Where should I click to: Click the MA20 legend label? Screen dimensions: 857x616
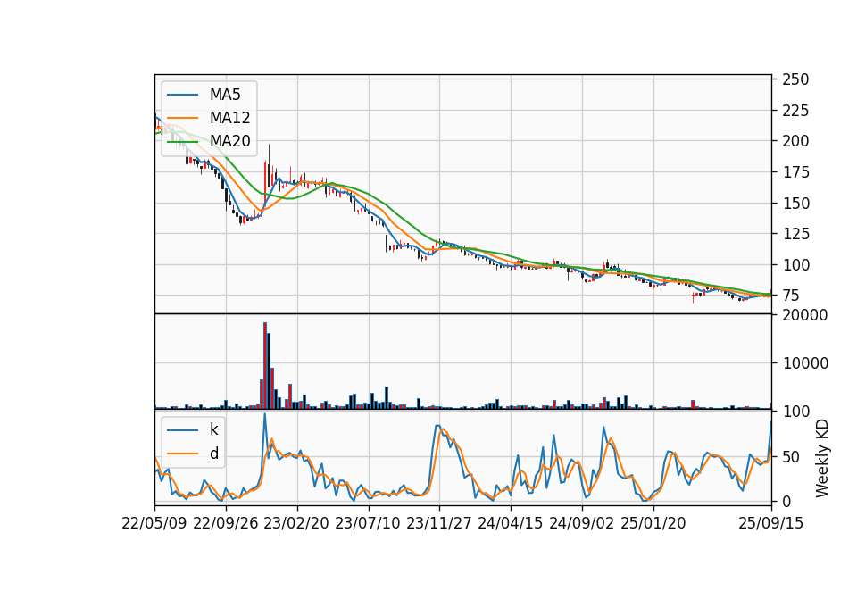pyautogui.click(x=229, y=141)
